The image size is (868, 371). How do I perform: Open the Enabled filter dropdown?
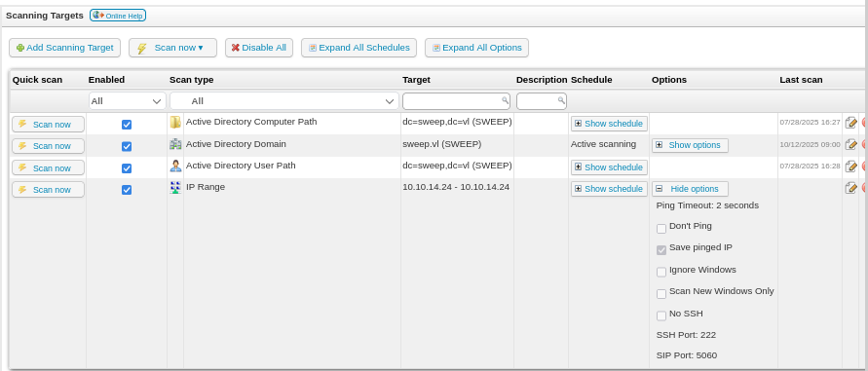click(128, 100)
